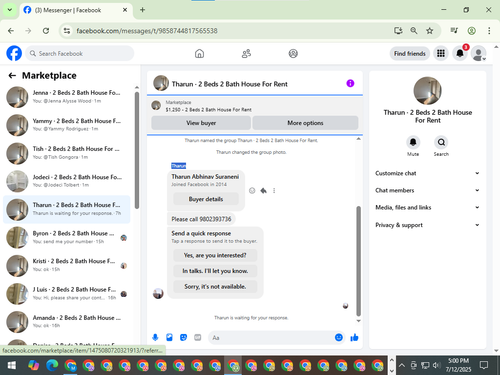Image resolution: width=500 pixels, height=375 pixels.
Task: Open conversation information purple icon
Action: [x=350, y=83]
